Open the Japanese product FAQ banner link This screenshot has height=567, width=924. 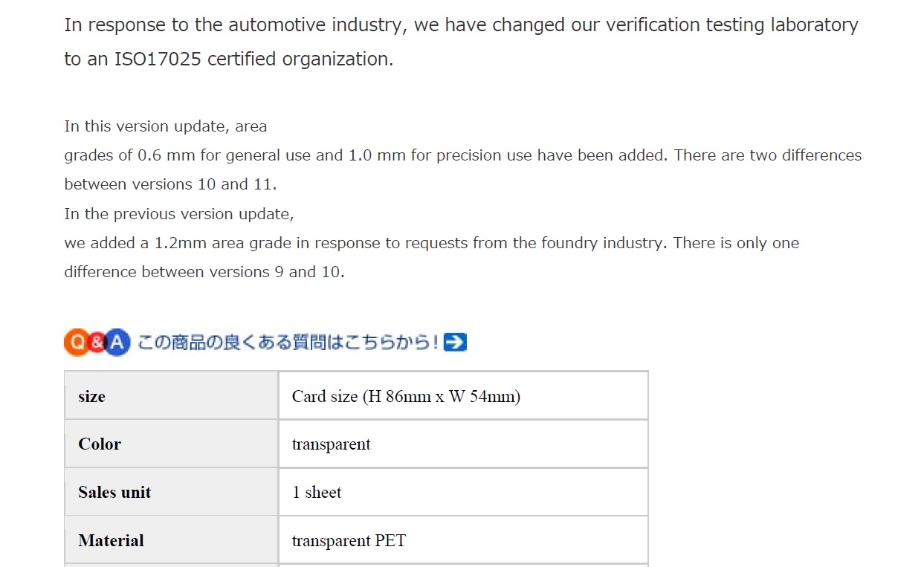coord(265,343)
